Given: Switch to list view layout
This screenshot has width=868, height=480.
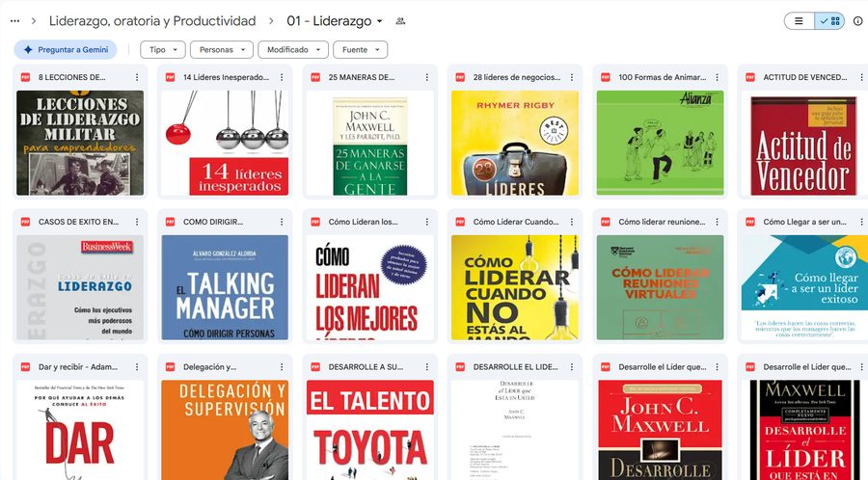Looking at the screenshot, I should coord(799,21).
